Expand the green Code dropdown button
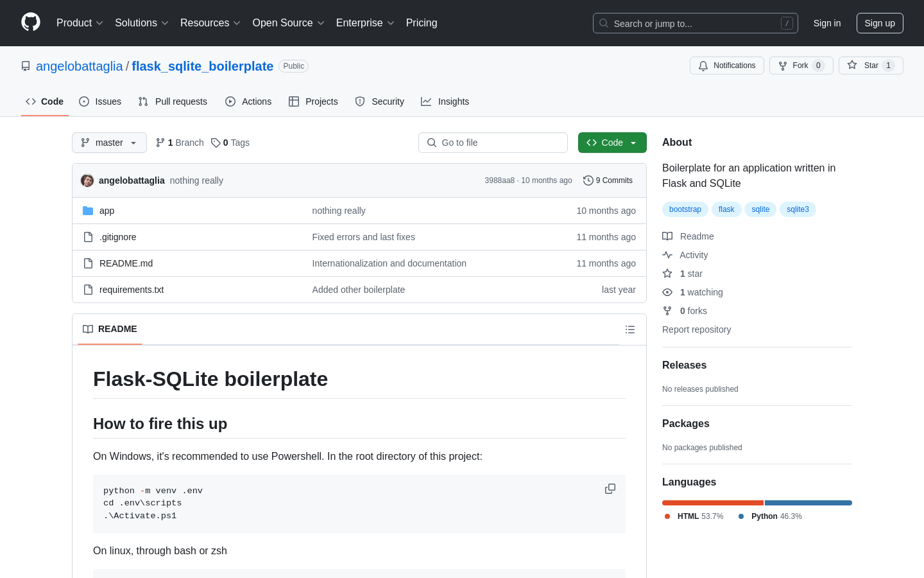 612,143
